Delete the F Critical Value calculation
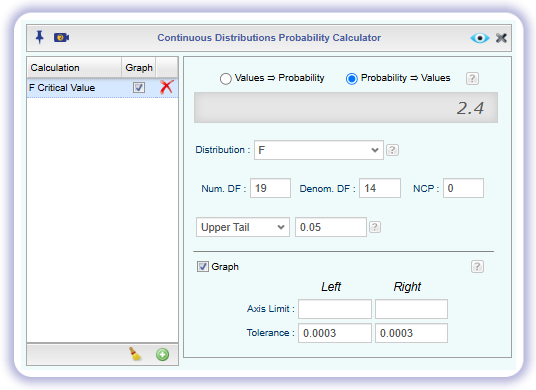536x390 pixels. [166, 87]
